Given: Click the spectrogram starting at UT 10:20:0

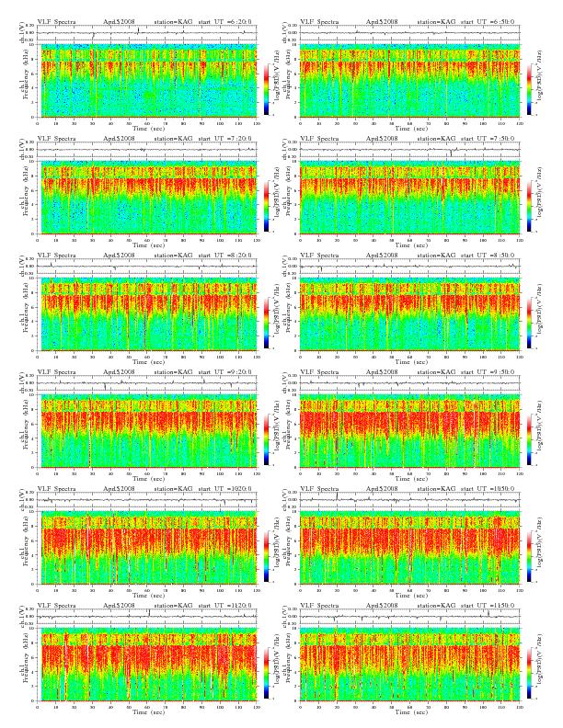Looking at the screenshot, I should (147, 548).
